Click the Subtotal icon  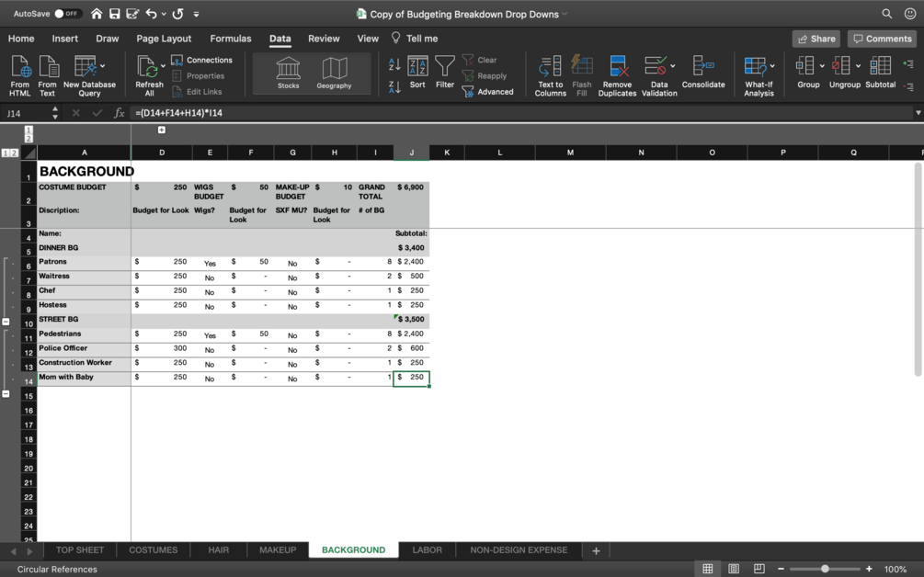point(881,73)
